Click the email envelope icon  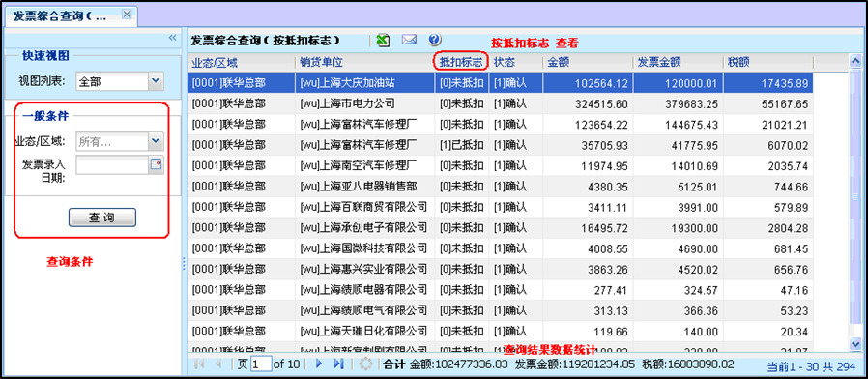409,40
